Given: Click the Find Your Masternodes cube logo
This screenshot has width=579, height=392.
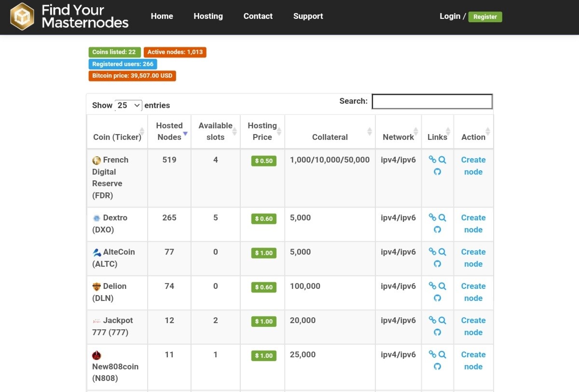Looking at the screenshot, I should tap(22, 16).
